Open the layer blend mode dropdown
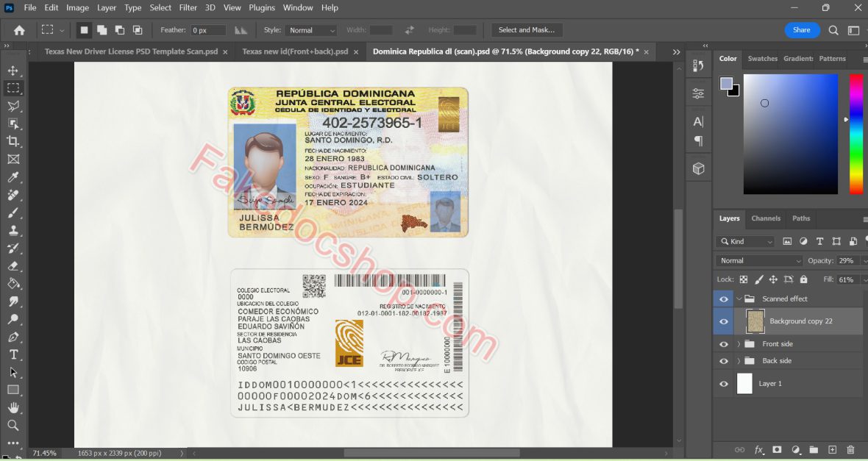The width and height of the screenshot is (868, 461). coord(758,261)
